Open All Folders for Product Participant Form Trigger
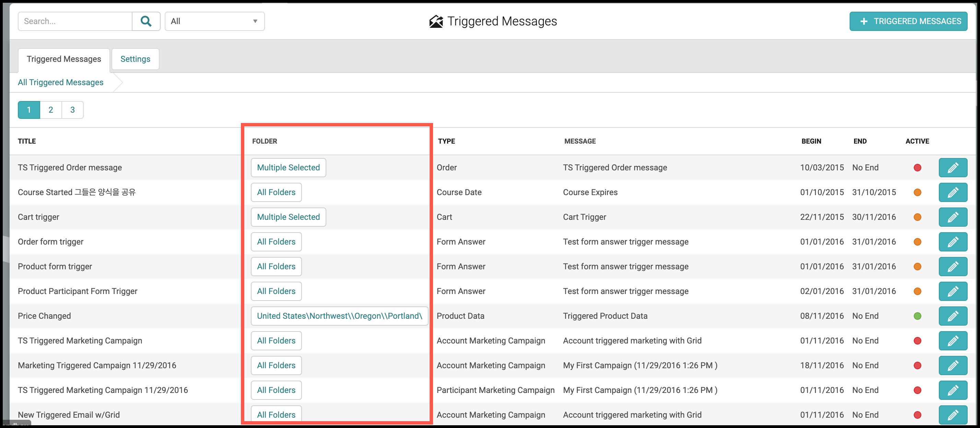The image size is (980, 428). click(276, 291)
